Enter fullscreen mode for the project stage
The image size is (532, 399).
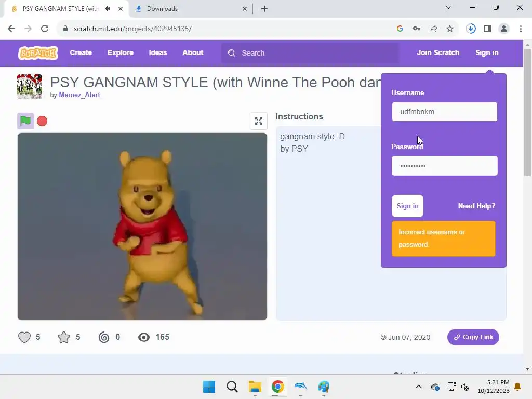point(259,121)
